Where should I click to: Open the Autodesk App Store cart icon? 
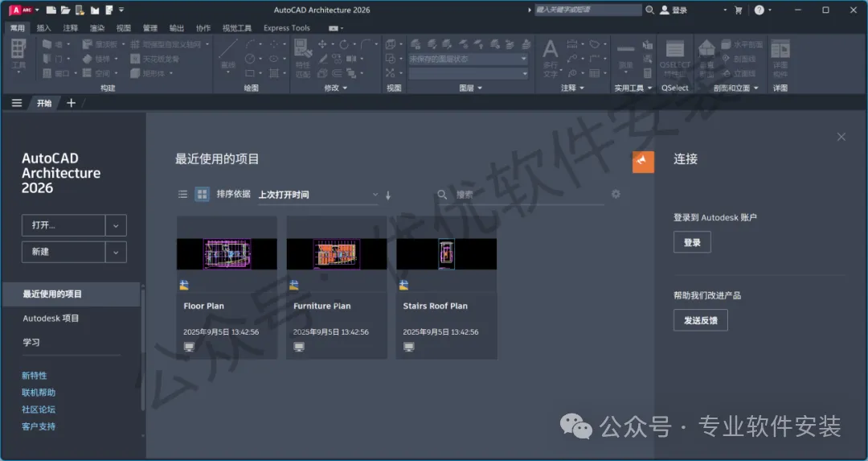coord(738,10)
